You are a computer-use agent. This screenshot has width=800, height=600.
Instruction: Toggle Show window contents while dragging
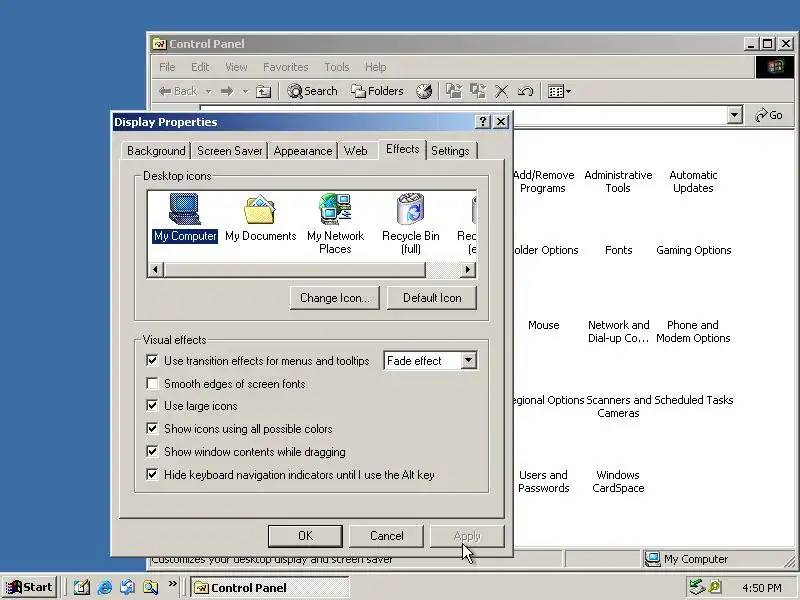pyautogui.click(x=152, y=452)
